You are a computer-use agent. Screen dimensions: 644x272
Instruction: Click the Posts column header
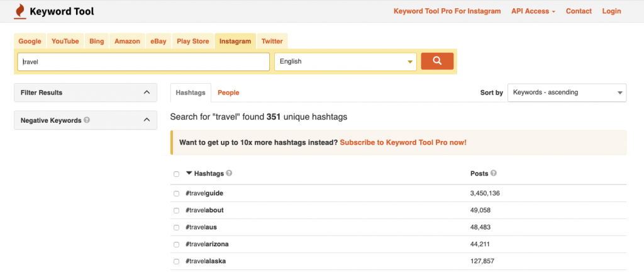pyautogui.click(x=479, y=173)
